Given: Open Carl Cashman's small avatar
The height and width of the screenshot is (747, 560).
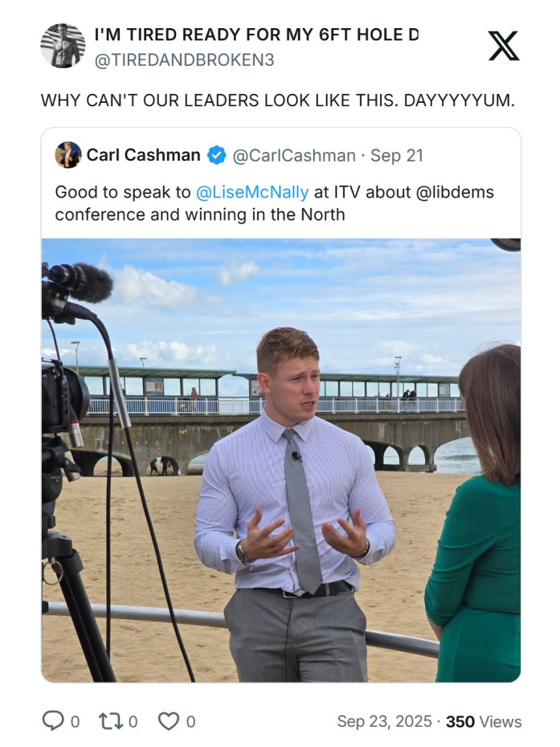Looking at the screenshot, I should 68,155.
